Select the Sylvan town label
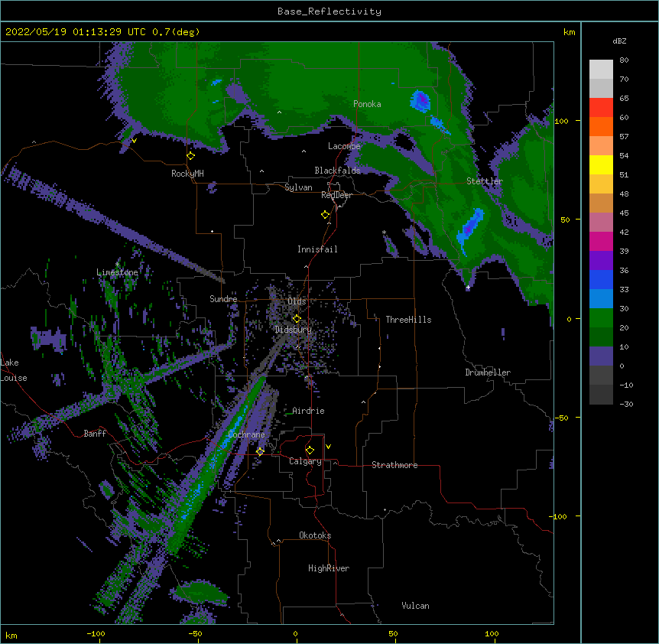 [298, 187]
